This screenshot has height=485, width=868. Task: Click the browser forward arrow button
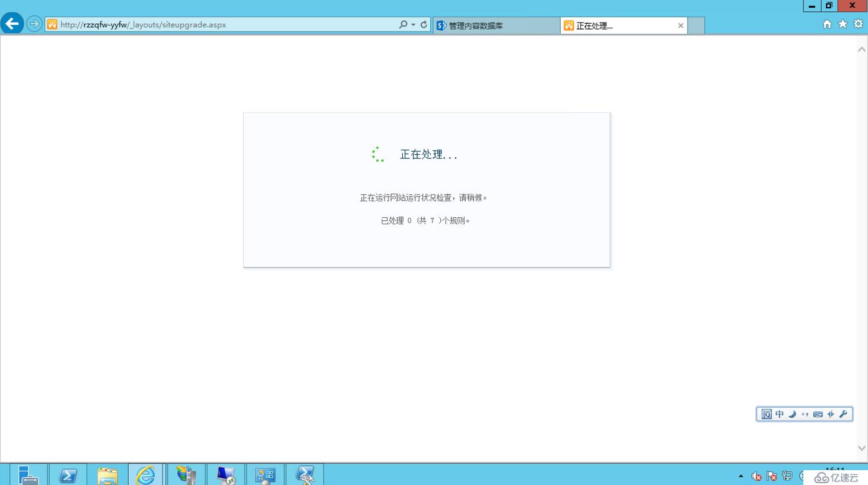34,24
